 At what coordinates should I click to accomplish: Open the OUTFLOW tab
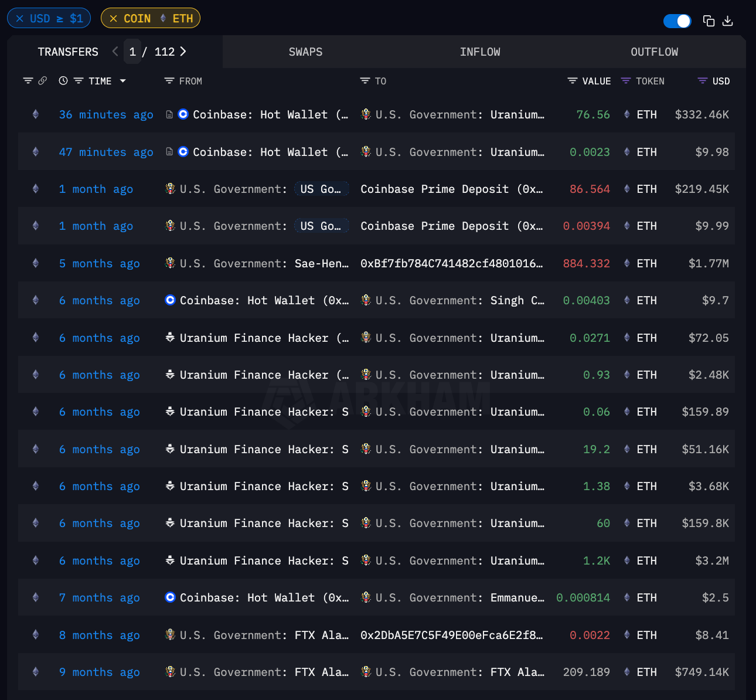point(654,52)
